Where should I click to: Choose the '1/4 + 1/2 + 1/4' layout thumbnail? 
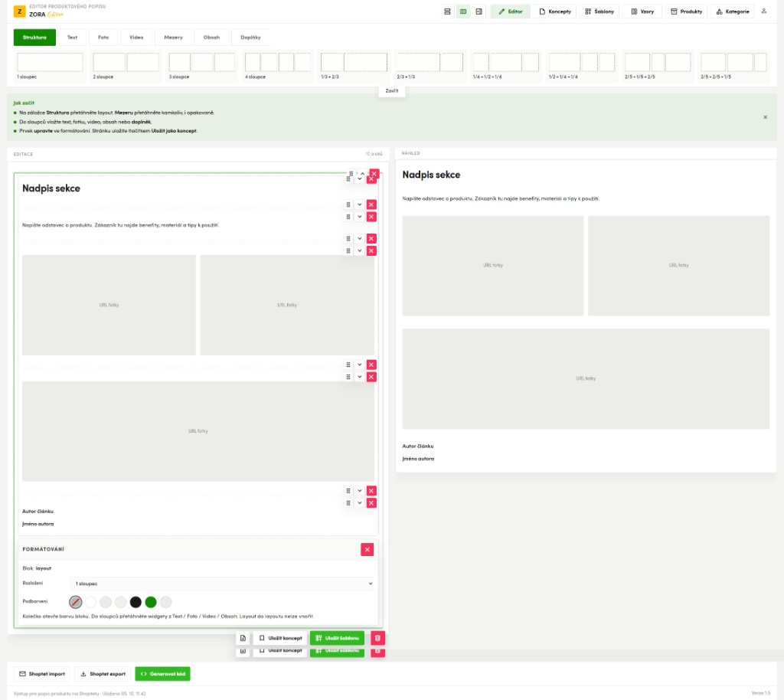pos(506,66)
